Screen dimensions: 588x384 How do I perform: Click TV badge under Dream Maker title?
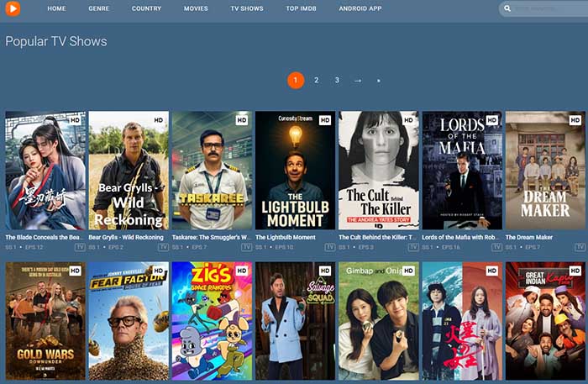point(580,247)
